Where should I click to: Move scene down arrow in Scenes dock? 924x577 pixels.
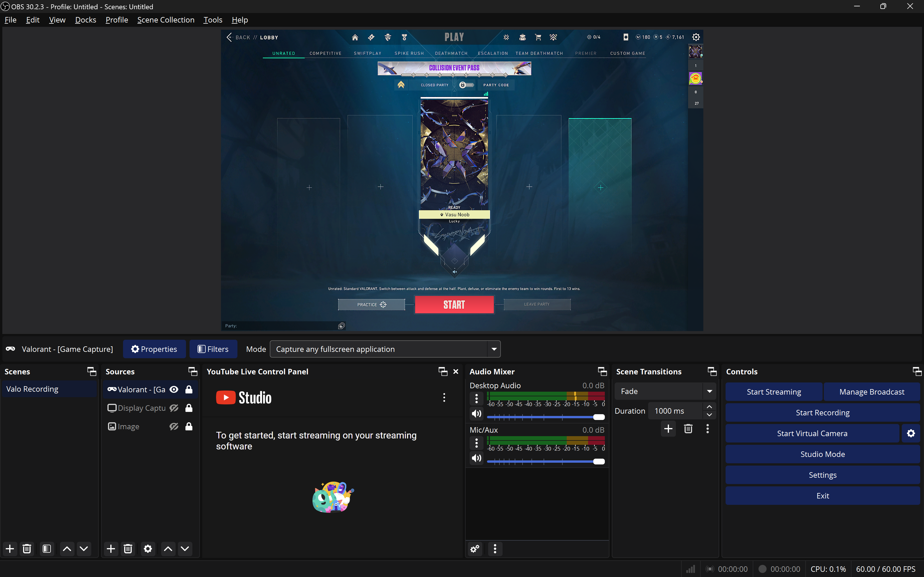(x=84, y=549)
